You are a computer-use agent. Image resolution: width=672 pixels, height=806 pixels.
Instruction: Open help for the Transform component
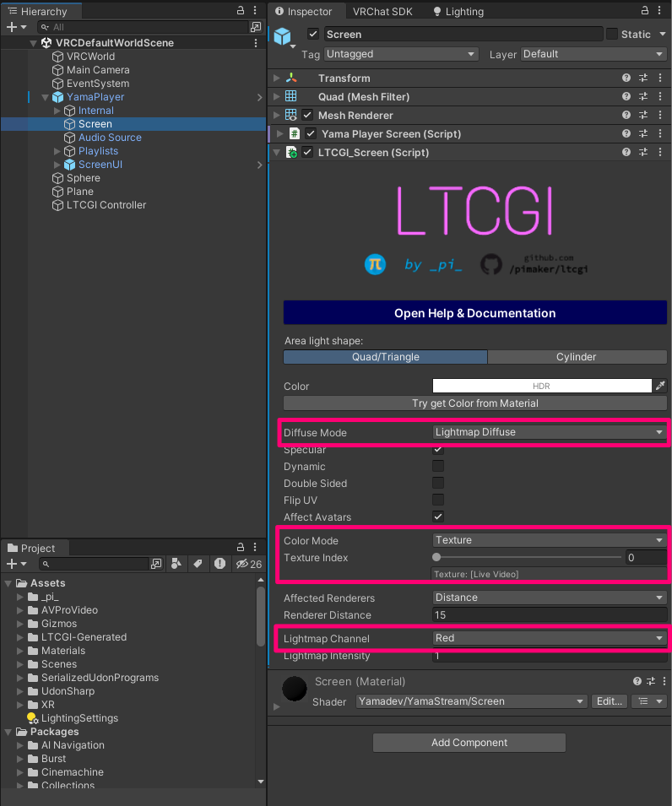point(626,78)
